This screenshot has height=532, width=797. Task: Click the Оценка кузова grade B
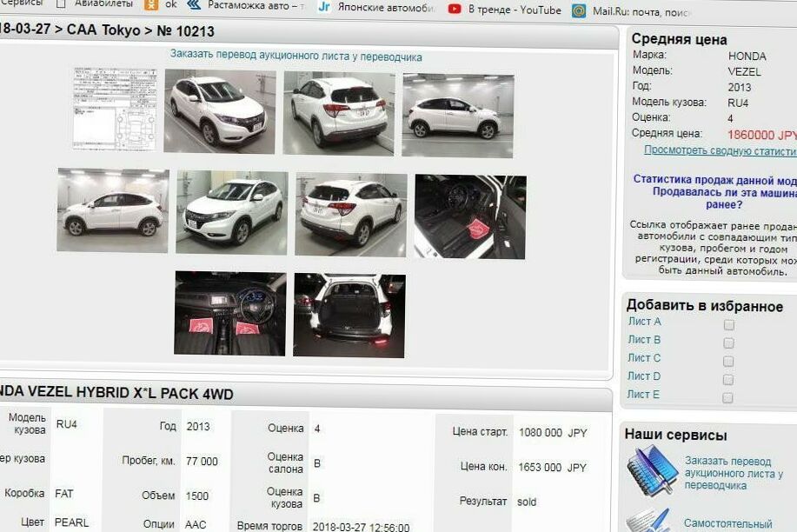click(x=316, y=498)
